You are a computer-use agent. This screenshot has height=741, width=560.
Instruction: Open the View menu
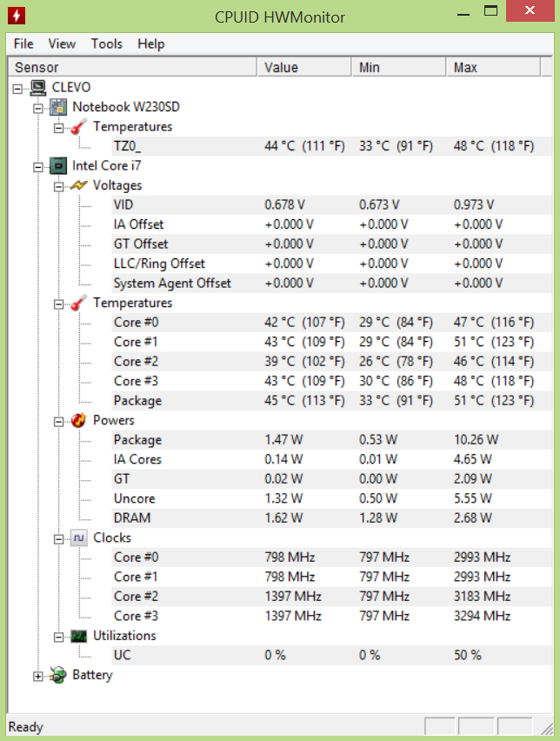[62, 44]
